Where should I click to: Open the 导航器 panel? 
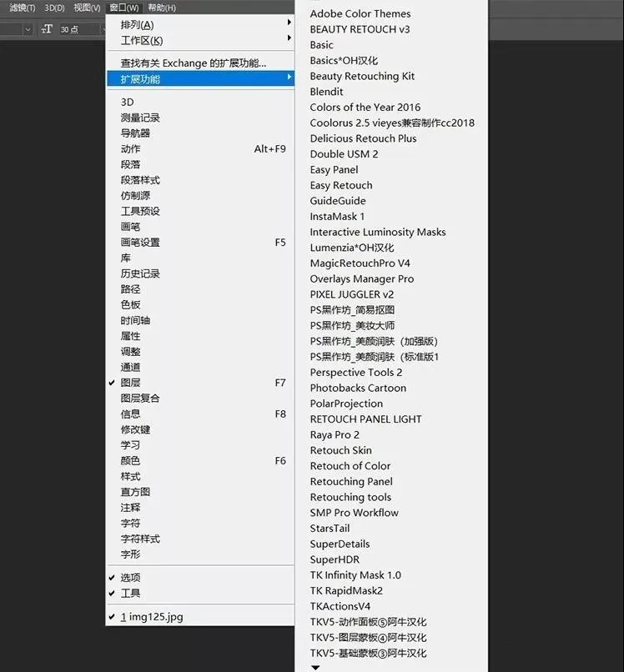click(x=200, y=133)
